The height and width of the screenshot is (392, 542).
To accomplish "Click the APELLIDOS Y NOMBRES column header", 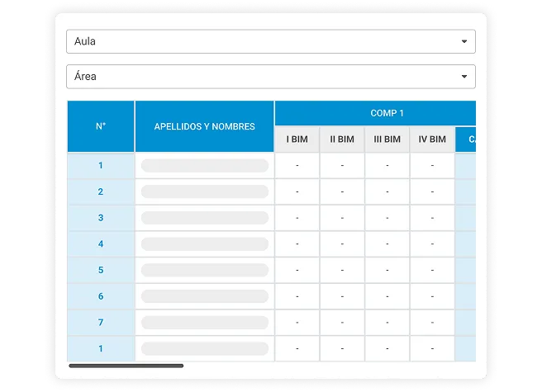I will 205,126.
